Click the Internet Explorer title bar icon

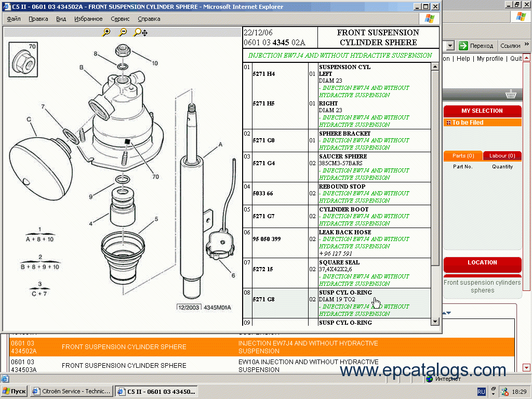click(6, 6)
